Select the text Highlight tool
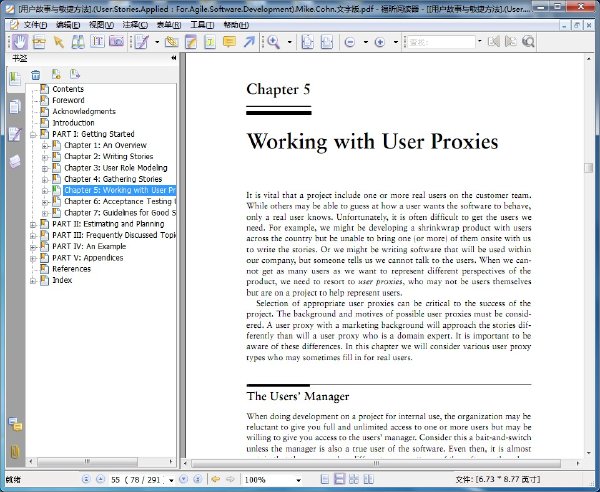The image size is (600, 492). (210, 42)
